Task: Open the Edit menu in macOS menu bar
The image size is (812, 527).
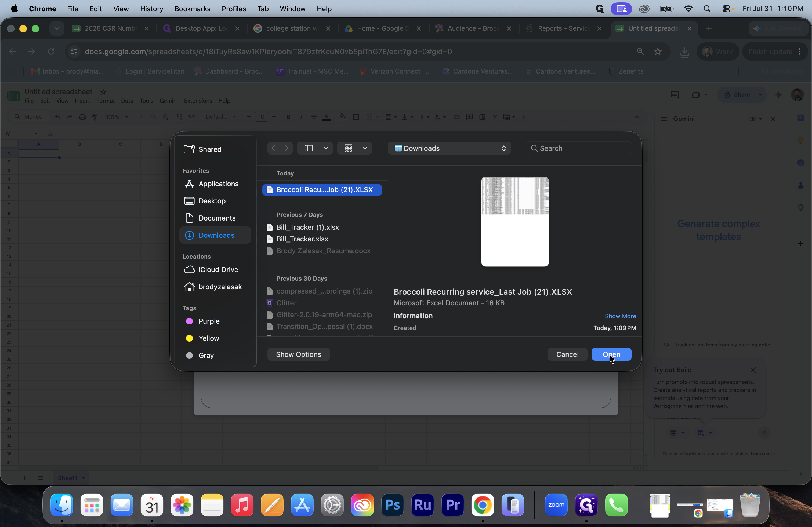Action: click(96, 9)
